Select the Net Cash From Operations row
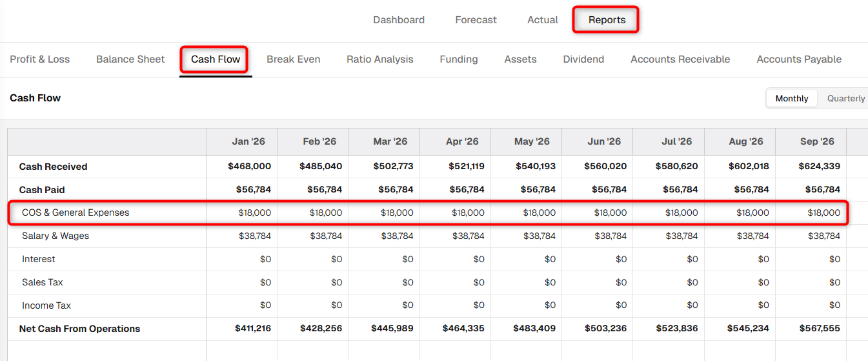This screenshot has width=868, height=361. pyautogui.click(x=428, y=329)
